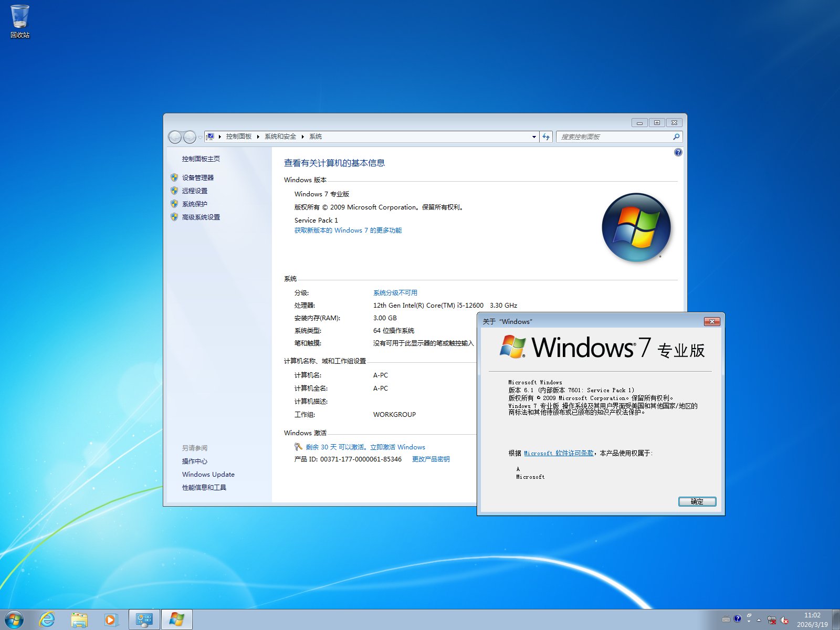The height and width of the screenshot is (630, 840).
Task: Open 系统保护 from the sidebar
Action: pos(195,204)
